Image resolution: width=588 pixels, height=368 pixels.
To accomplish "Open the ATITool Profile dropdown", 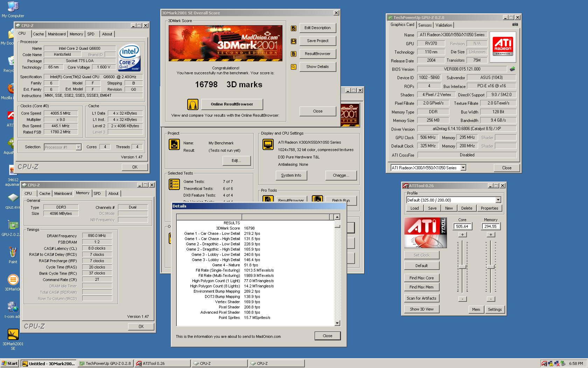I will (x=498, y=200).
